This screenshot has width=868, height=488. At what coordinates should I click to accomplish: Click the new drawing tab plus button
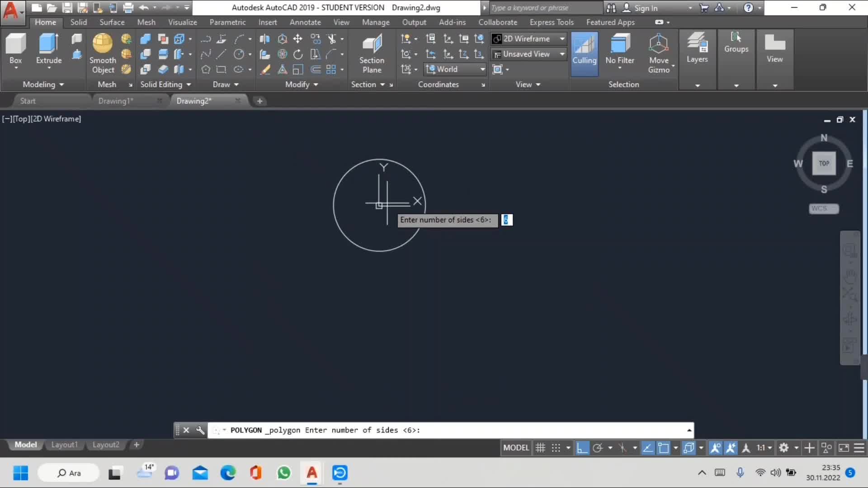259,101
